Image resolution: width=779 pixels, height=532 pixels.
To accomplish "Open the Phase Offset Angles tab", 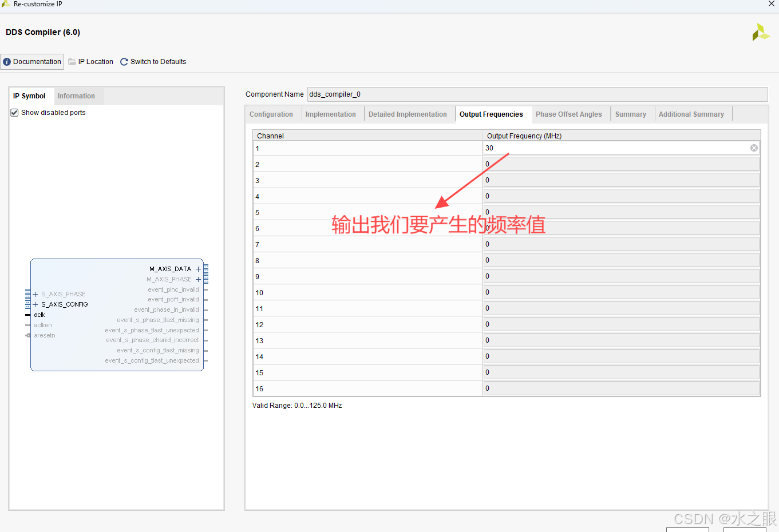I will click(569, 114).
